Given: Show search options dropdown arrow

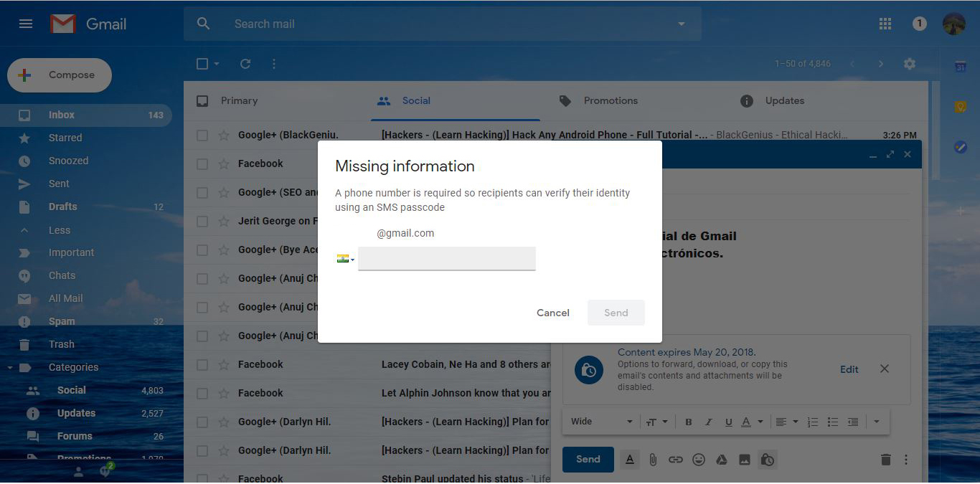Looking at the screenshot, I should tap(682, 24).
